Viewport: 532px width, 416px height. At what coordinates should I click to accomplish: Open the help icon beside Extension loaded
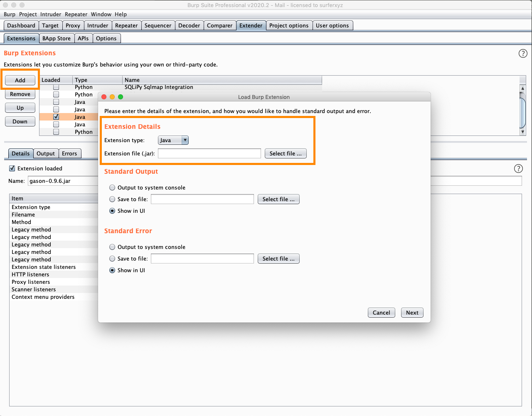tap(518, 168)
